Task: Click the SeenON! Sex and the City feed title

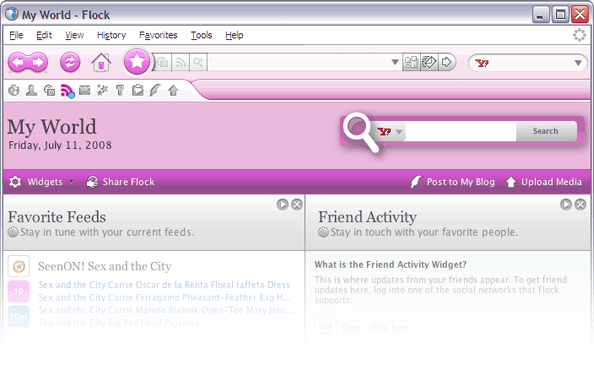Action: (x=105, y=266)
